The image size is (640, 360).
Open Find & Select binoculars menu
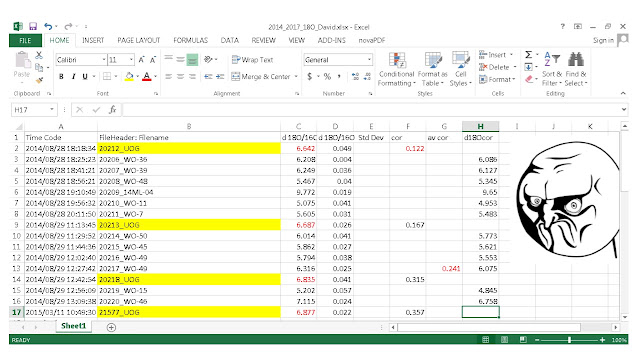(576, 69)
